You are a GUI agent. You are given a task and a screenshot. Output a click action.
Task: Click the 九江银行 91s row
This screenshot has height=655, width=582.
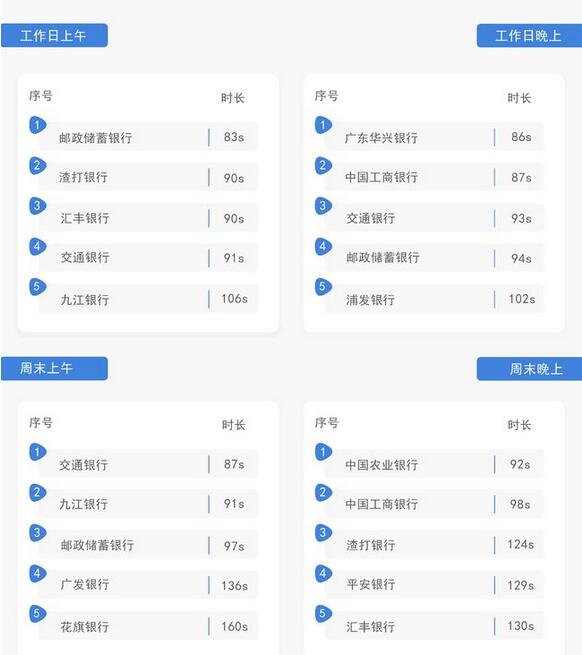[x=149, y=504]
